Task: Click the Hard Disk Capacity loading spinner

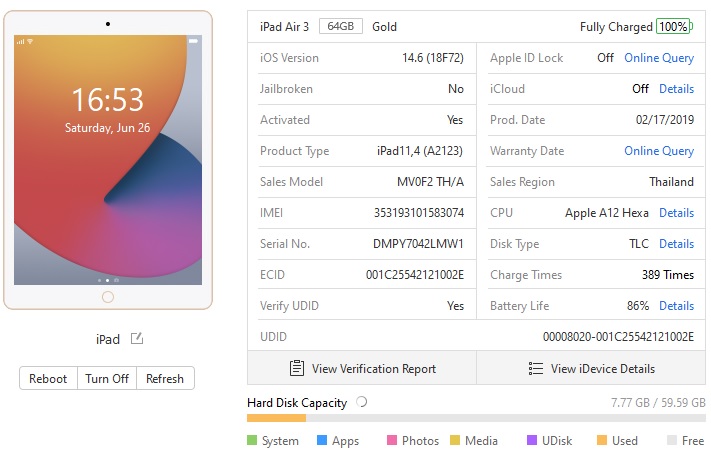Action: point(361,402)
